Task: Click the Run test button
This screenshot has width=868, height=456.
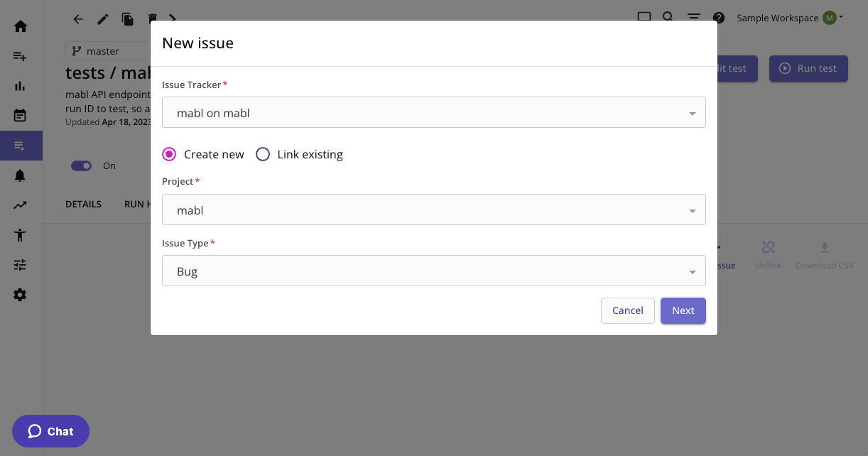Action: (808, 68)
